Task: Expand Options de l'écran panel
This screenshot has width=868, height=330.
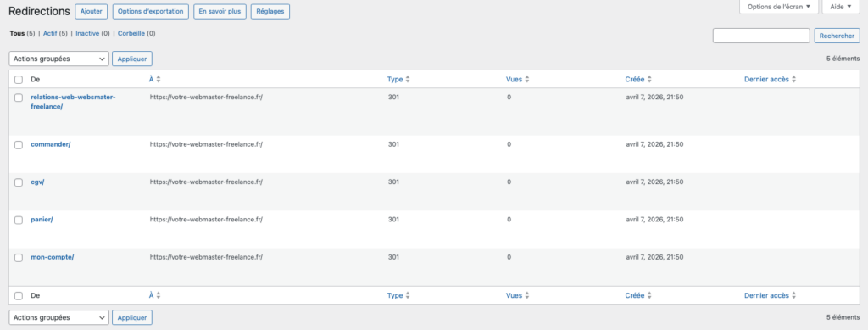Action: point(778,7)
